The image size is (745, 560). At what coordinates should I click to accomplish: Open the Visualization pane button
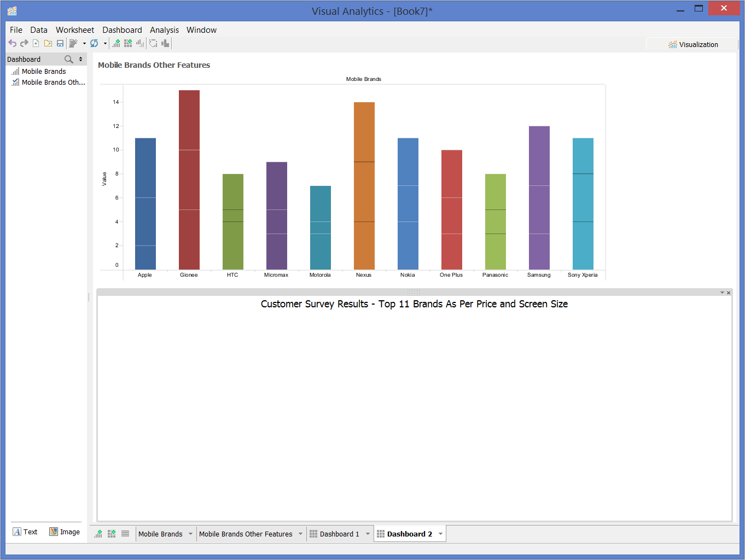point(693,45)
